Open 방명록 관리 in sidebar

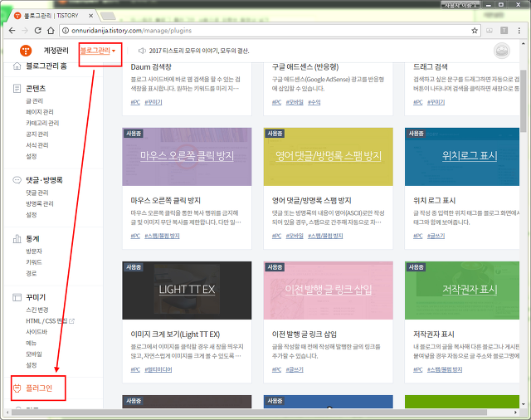pos(40,203)
